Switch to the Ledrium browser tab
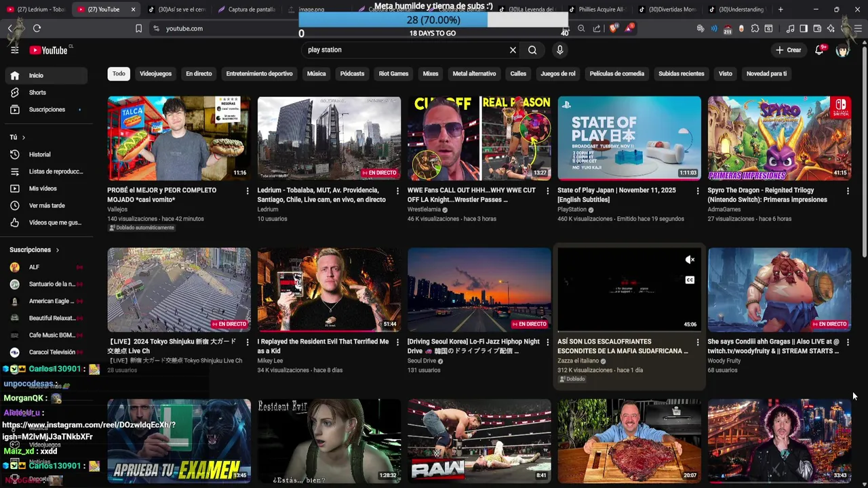The image size is (868, 488). pyautogui.click(x=37, y=9)
